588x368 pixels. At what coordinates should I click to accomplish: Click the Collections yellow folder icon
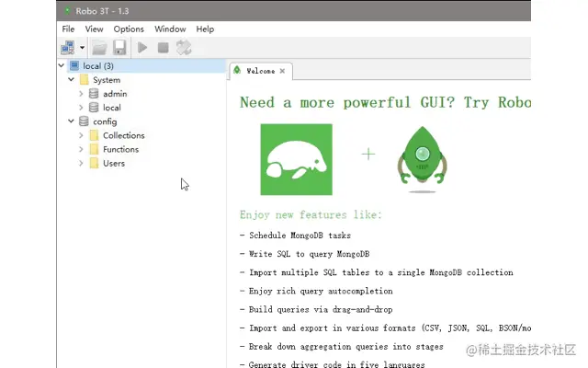tap(94, 135)
